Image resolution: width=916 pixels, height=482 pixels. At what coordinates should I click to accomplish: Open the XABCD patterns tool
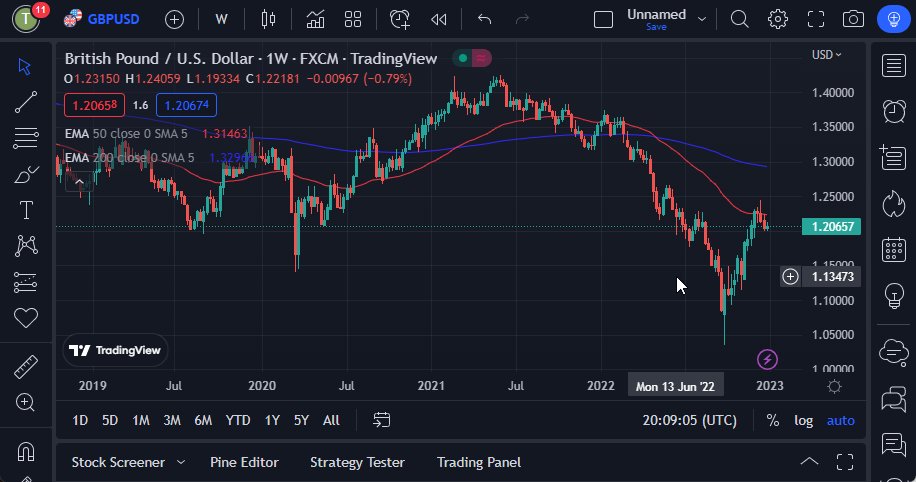(x=26, y=246)
